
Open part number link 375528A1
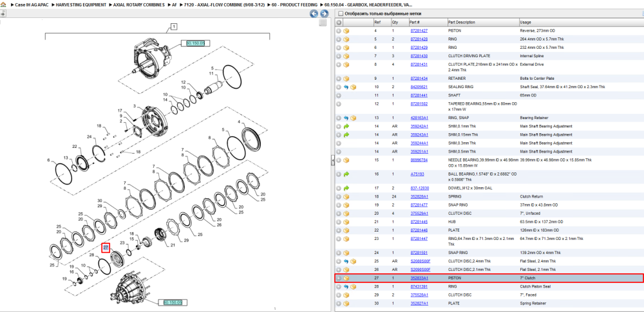[419, 295]
